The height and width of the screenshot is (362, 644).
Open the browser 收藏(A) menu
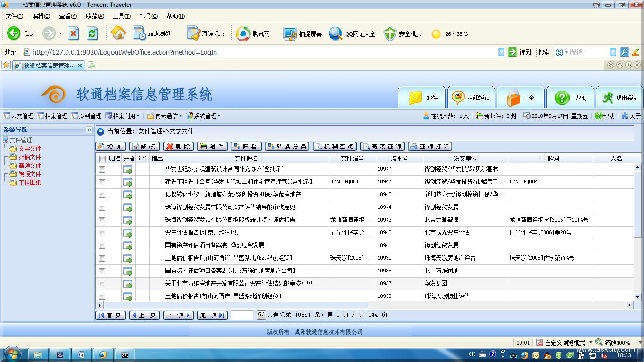click(95, 16)
